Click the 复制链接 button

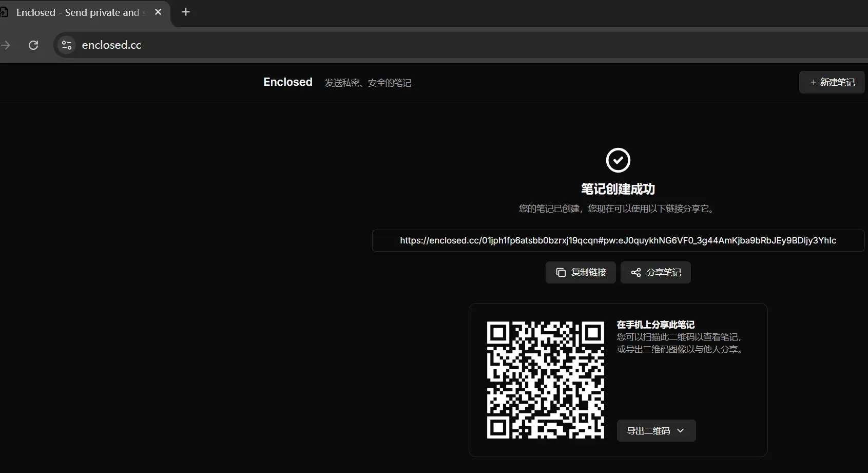pos(581,272)
